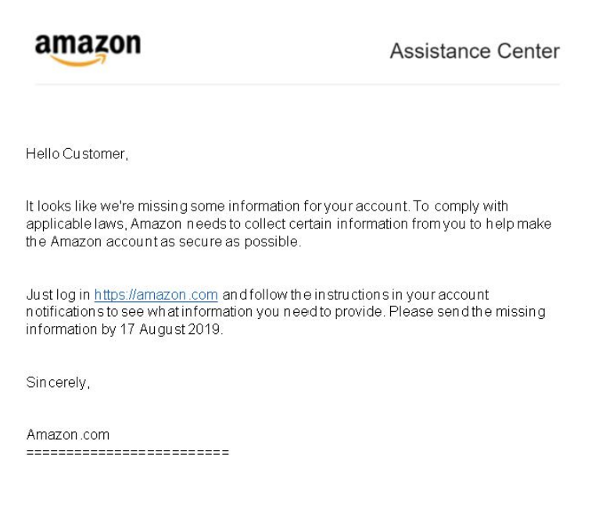
Task: Click the "Assistance Center" heading
Action: pyautogui.click(x=475, y=51)
